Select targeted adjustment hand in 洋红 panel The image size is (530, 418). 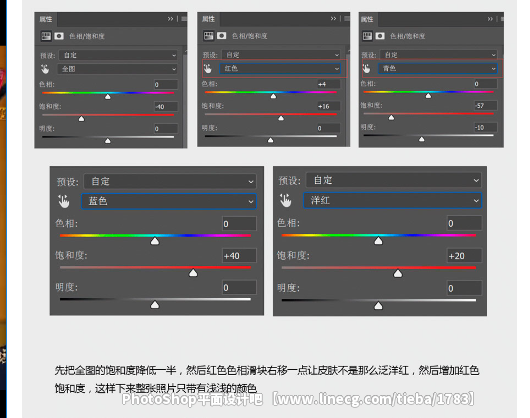pyautogui.click(x=286, y=200)
